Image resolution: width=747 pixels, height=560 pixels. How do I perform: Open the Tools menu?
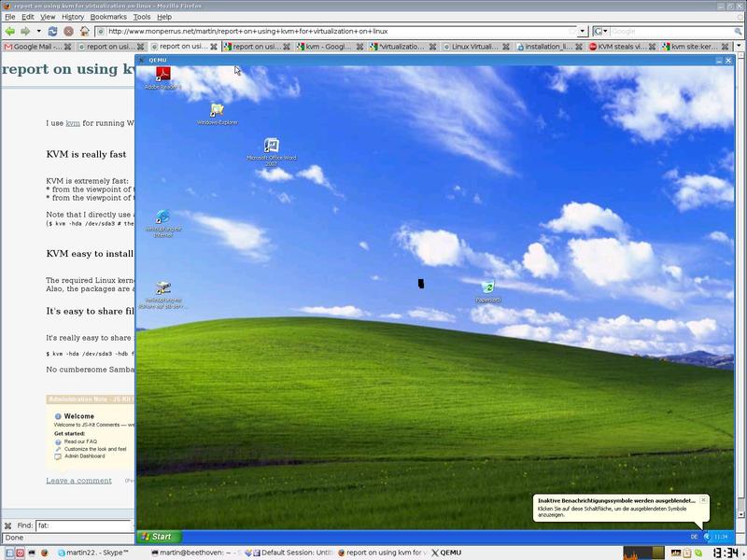click(142, 17)
